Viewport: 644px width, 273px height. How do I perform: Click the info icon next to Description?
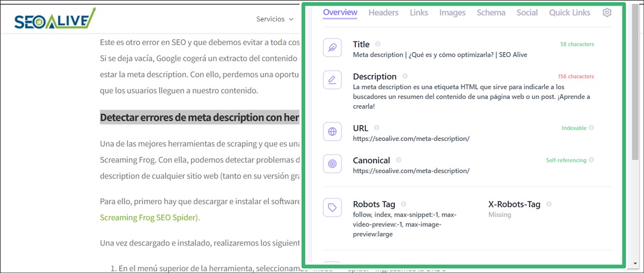(x=405, y=76)
